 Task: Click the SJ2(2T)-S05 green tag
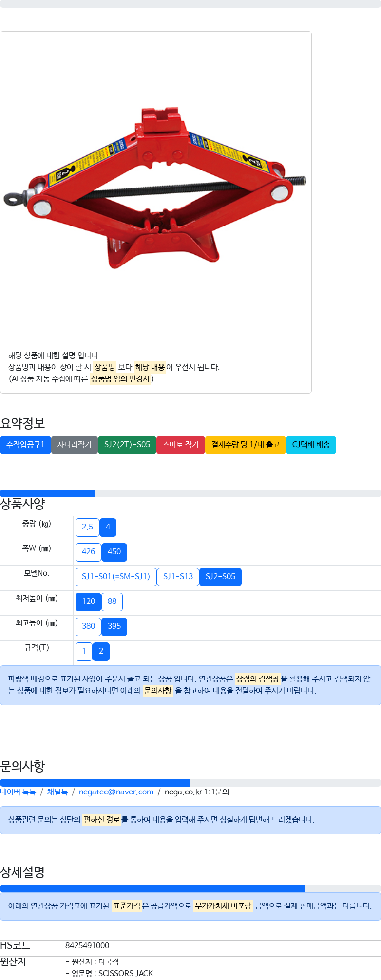127,445
